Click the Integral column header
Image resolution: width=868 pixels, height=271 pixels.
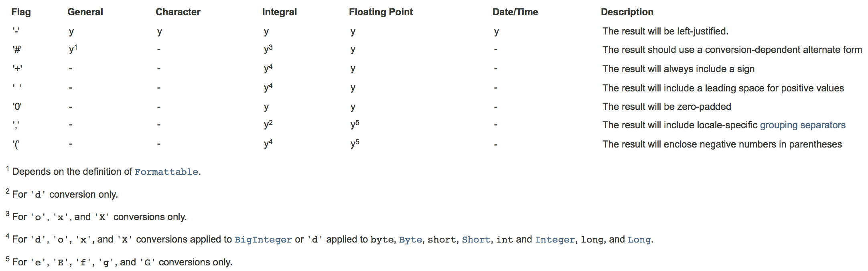(x=280, y=12)
